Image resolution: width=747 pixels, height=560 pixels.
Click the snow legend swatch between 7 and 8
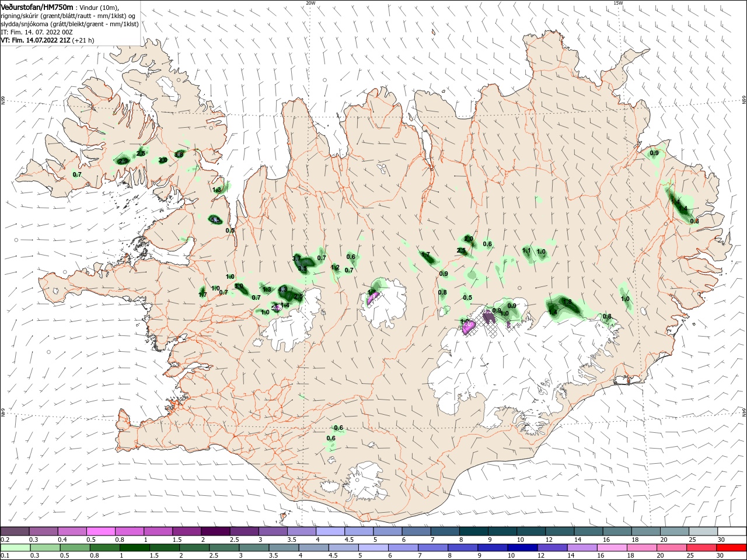pos(445,531)
